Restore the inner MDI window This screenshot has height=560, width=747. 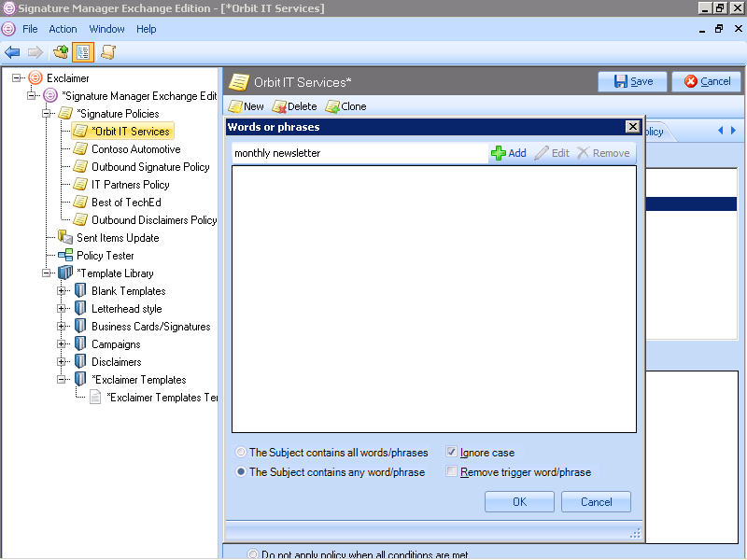[719, 29]
